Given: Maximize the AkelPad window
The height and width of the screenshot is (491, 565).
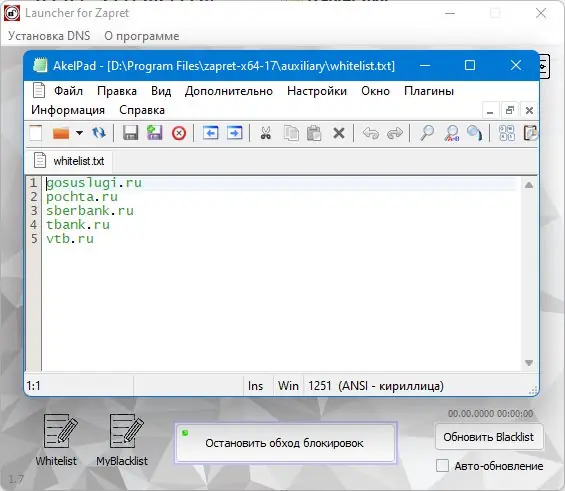Looking at the screenshot, I should [x=470, y=65].
